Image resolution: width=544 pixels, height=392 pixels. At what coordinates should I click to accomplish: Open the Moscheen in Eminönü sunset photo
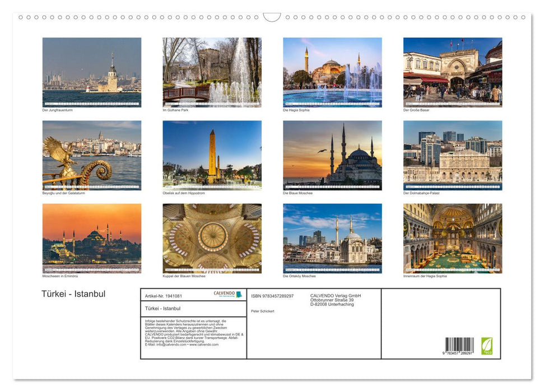[x=92, y=238]
